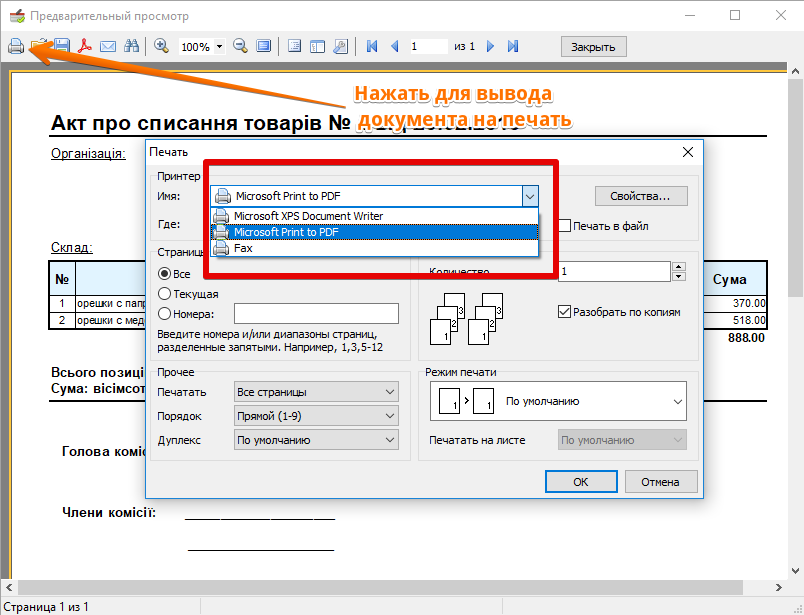Select the Номера radio button
Screen dimensions: 804x615
[x=164, y=313]
